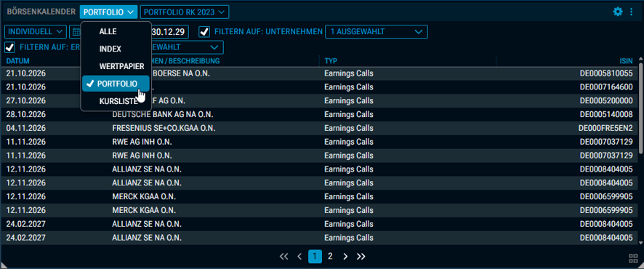Toggle the Filtern auf Unternehmen checkbox
The image size is (644, 269).
(204, 31)
